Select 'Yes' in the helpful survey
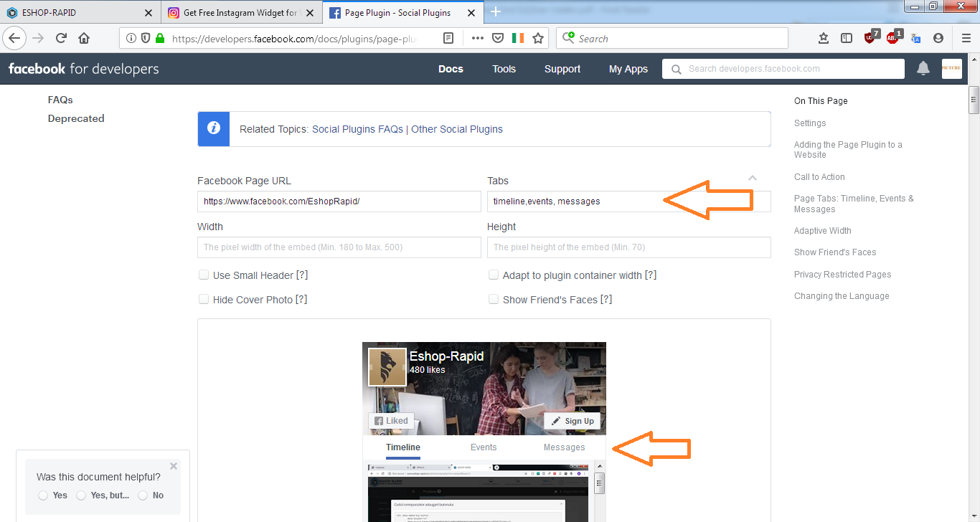This screenshot has width=980, height=522. pos(43,495)
